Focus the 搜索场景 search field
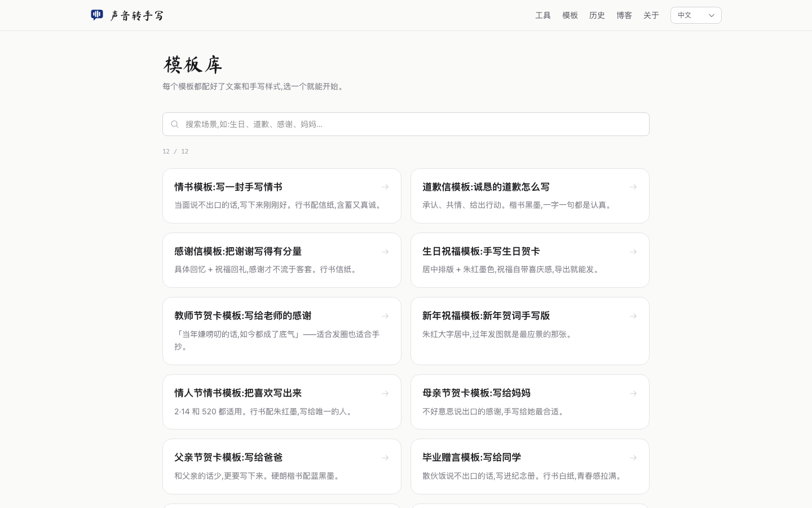The image size is (812, 508). [x=406, y=124]
